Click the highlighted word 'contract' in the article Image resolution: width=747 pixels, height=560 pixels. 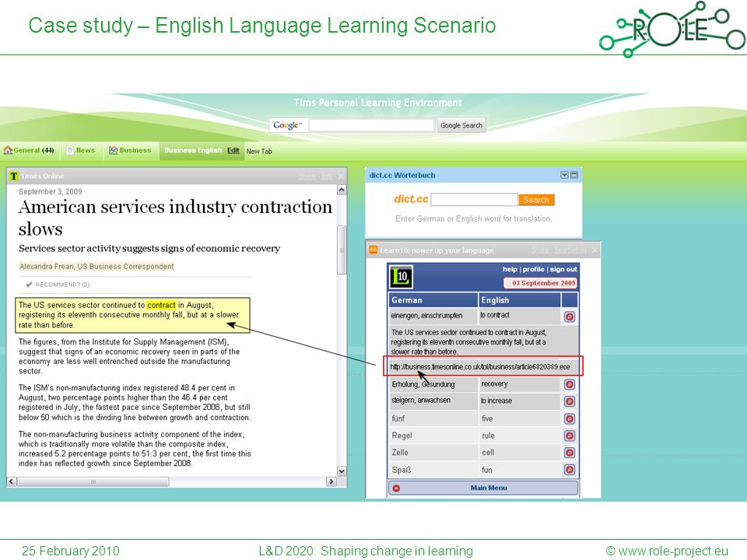tap(162, 305)
